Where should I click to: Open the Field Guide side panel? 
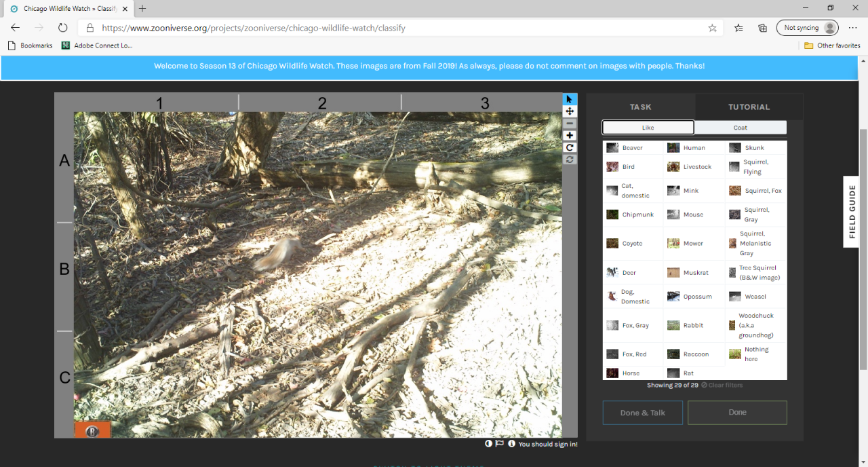(852, 212)
